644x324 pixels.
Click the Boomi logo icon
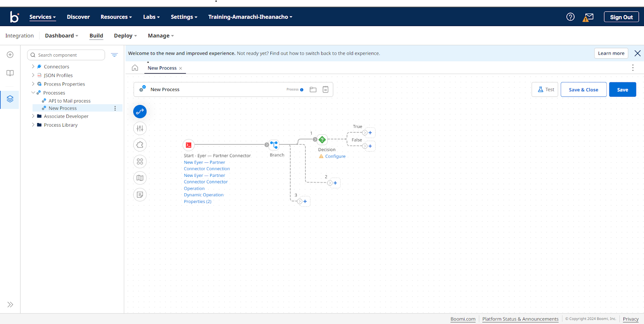(x=14, y=17)
